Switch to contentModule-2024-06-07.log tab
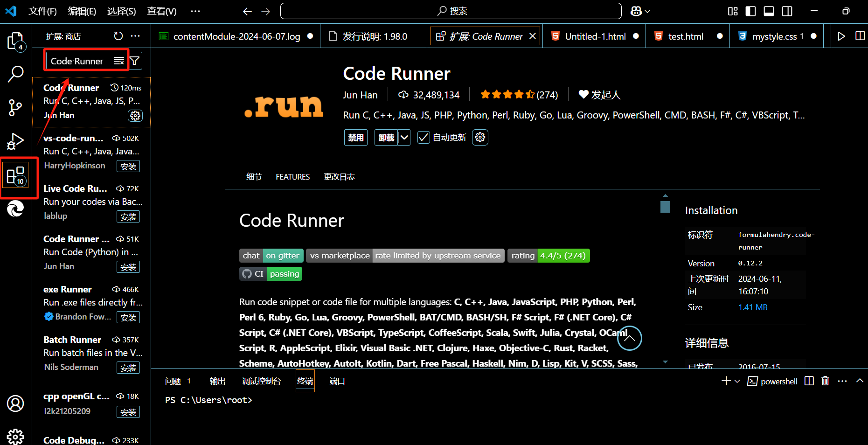Viewport: 868px width, 445px height. pyautogui.click(x=236, y=36)
